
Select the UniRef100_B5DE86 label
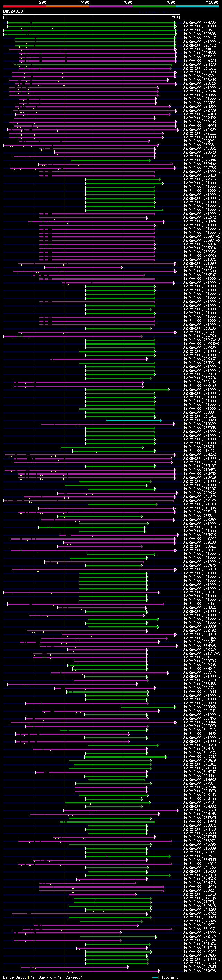click(x=199, y=328)
